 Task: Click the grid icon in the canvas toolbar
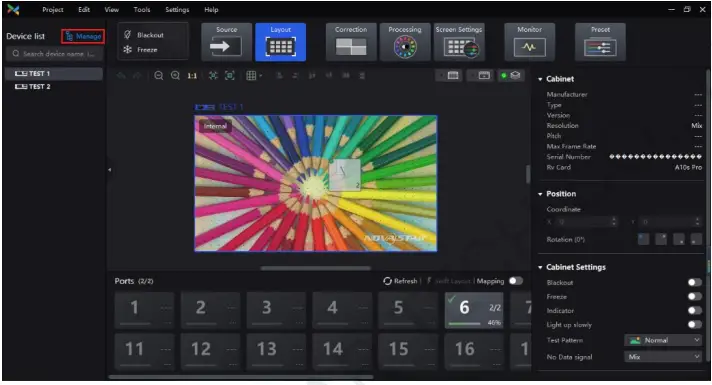251,76
